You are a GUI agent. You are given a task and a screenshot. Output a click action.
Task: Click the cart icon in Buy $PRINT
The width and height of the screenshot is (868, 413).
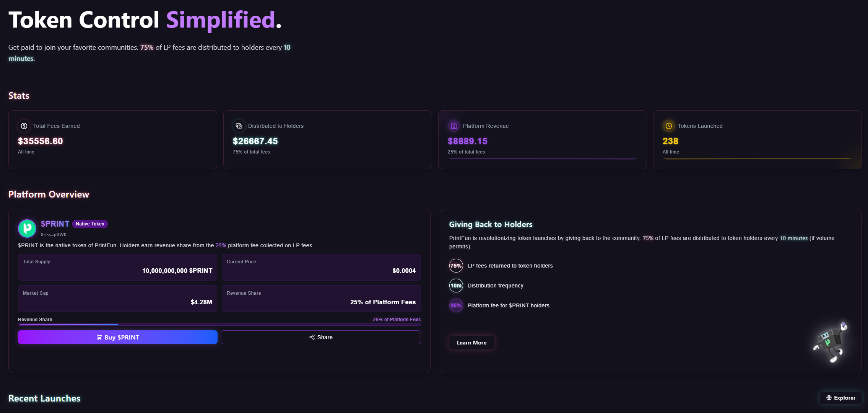[x=99, y=337]
